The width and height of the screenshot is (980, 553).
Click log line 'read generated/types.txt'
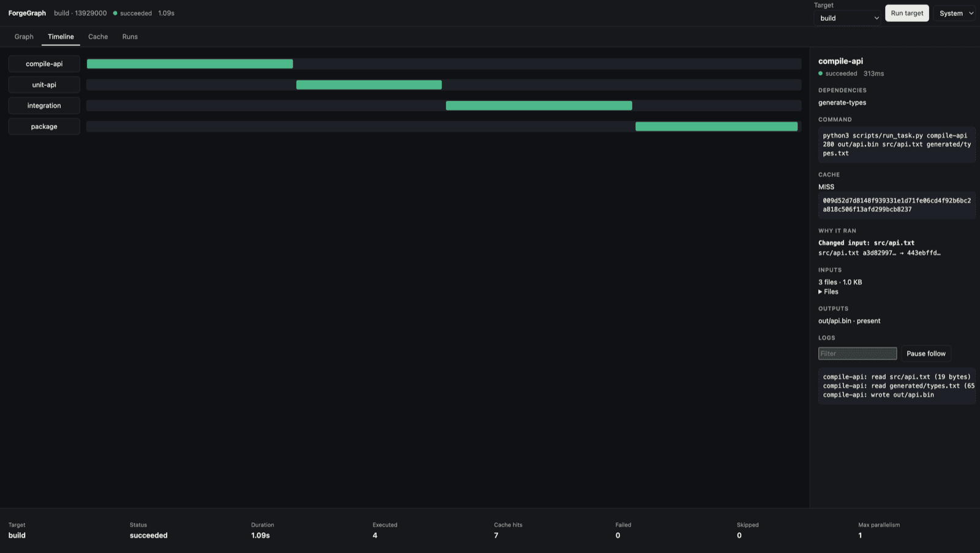click(899, 386)
